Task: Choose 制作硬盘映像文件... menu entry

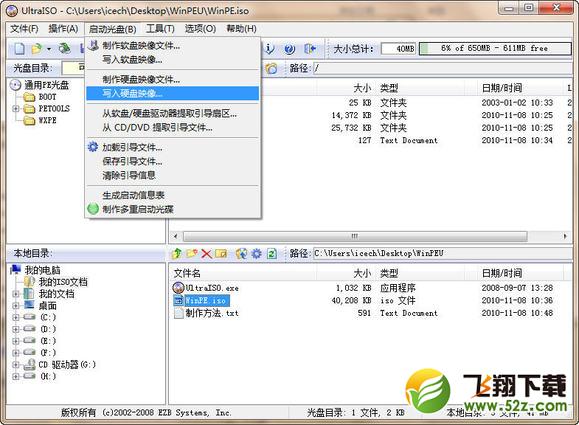Action: coord(172,79)
